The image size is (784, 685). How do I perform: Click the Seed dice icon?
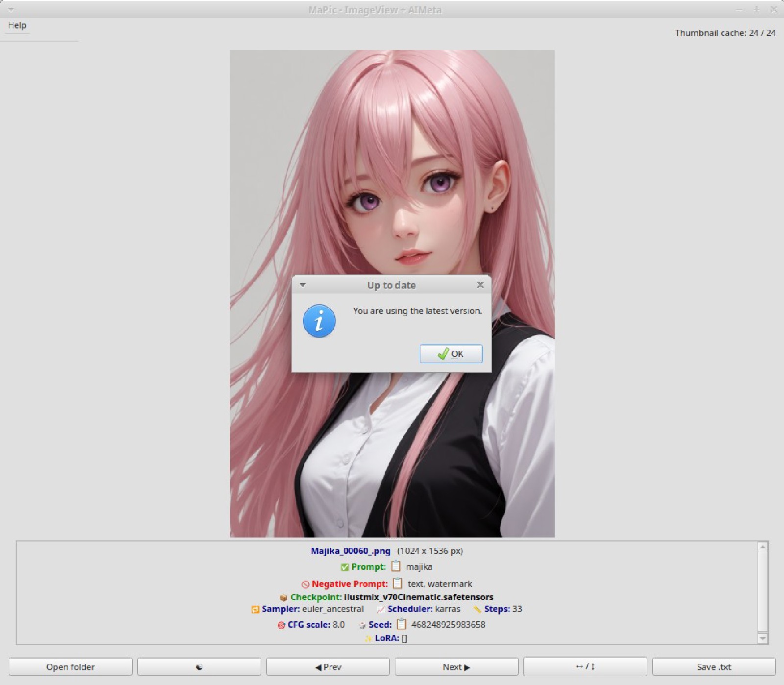tap(361, 624)
